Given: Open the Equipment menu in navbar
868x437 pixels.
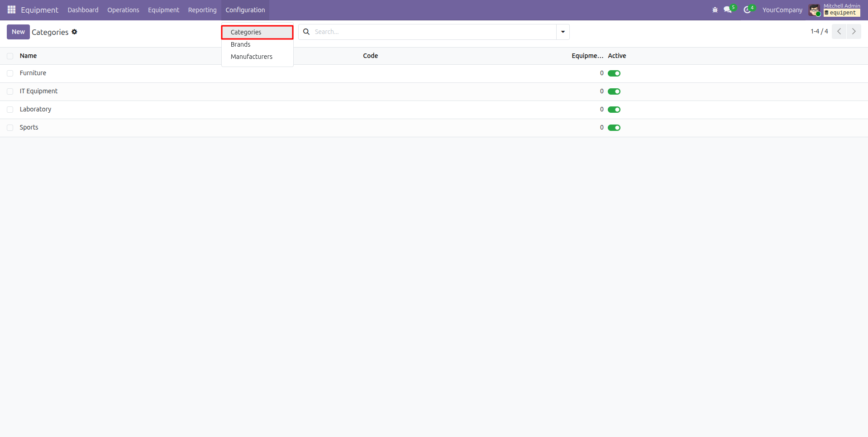Looking at the screenshot, I should (163, 10).
